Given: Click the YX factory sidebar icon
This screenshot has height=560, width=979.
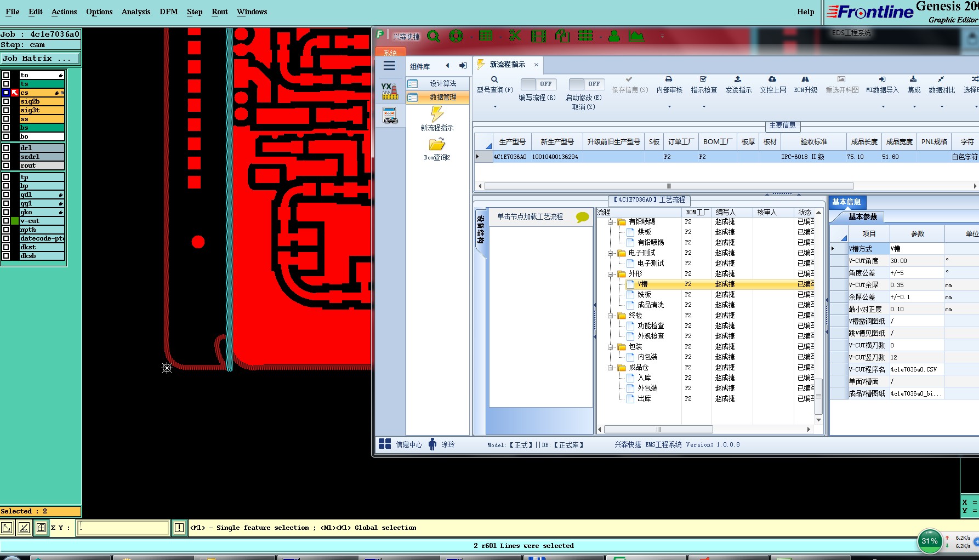Looking at the screenshot, I should point(390,91).
